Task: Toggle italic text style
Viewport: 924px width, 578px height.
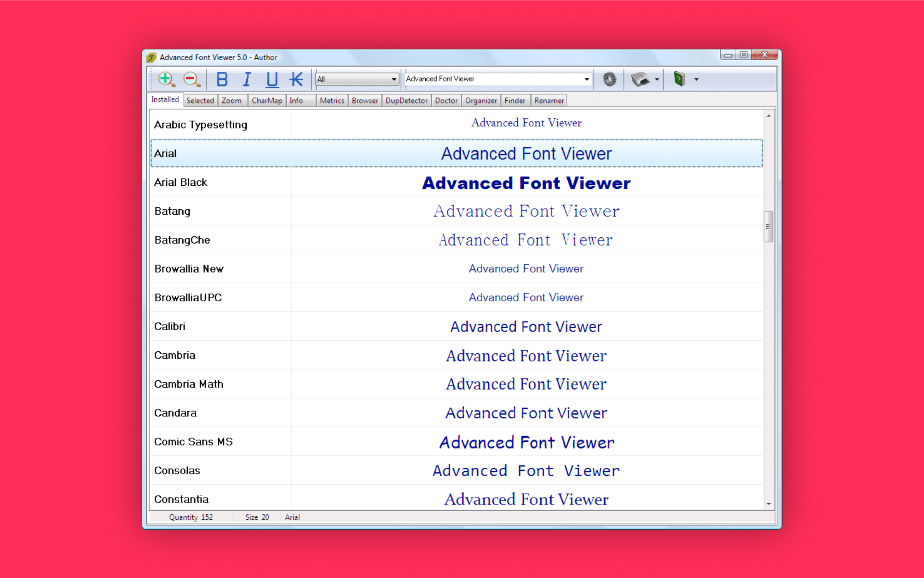Action: coord(247,79)
